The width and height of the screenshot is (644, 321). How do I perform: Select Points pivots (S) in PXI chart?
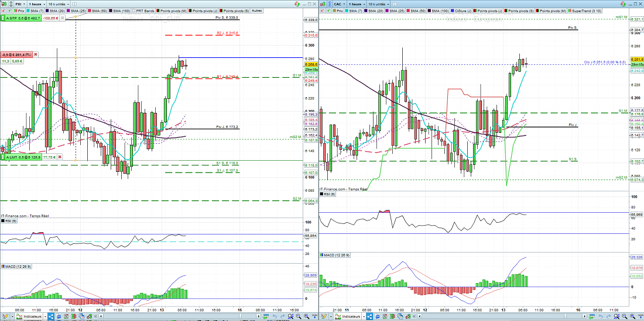[234, 11]
